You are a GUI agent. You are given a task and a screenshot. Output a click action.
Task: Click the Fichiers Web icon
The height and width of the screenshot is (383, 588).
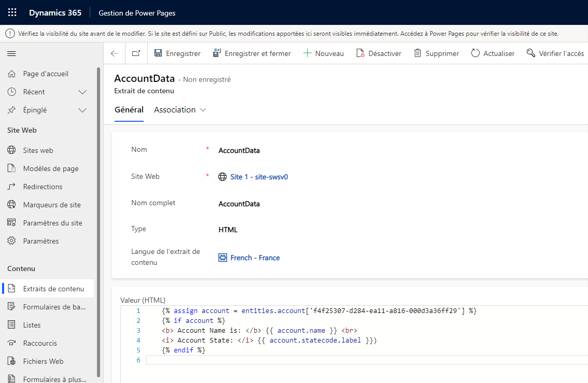11,361
